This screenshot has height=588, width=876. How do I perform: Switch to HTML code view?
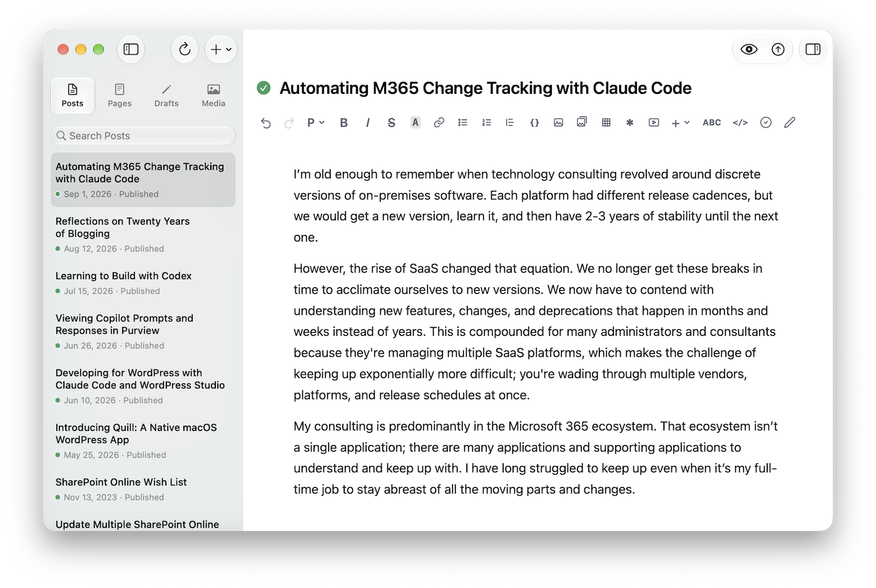click(740, 123)
